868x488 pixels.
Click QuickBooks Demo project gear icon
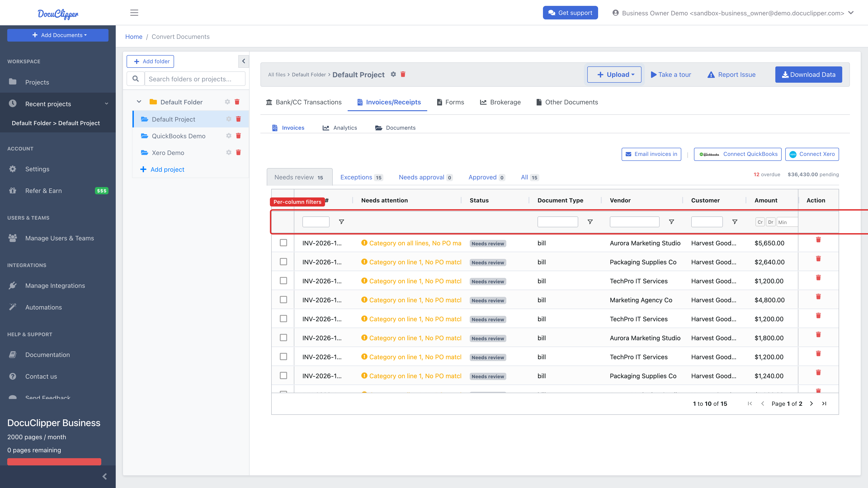pyautogui.click(x=229, y=136)
